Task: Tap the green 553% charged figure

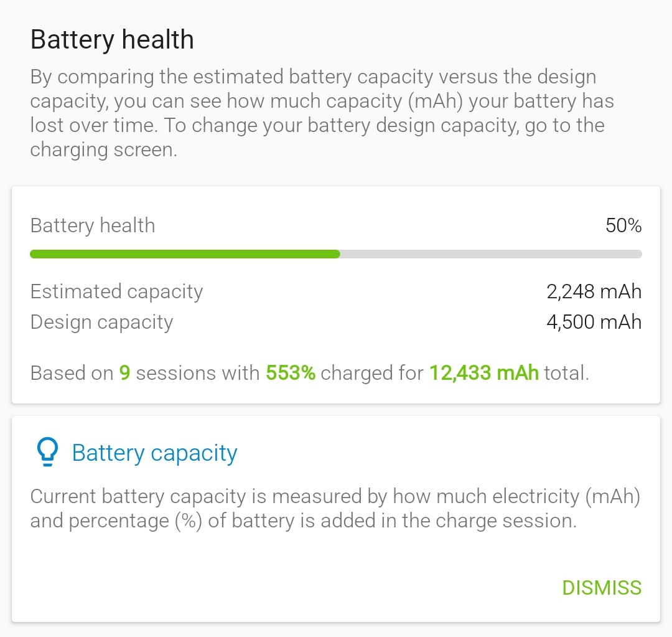Action: [x=291, y=373]
